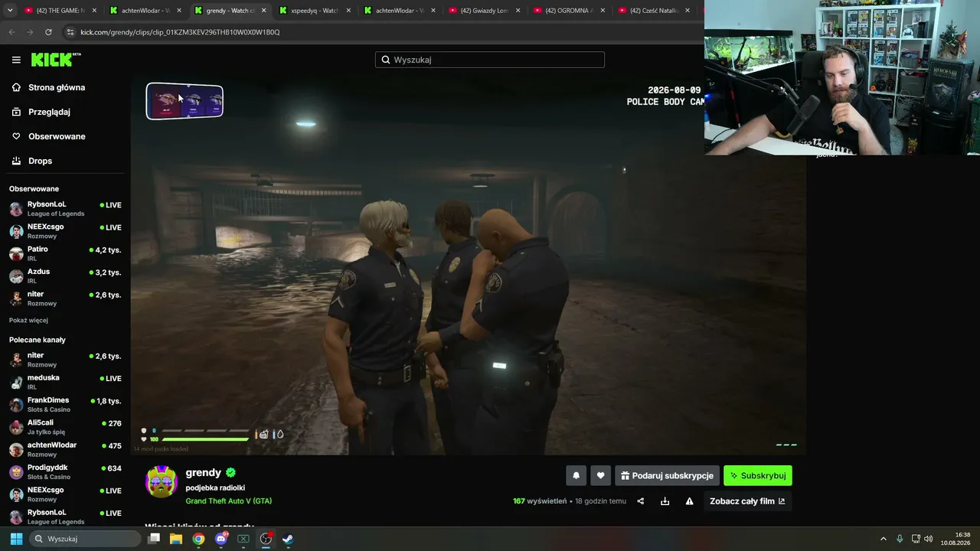Image resolution: width=980 pixels, height=551 pixels.
Task: Open recommended channel achtenWlodar
Action: click(65, 449)
